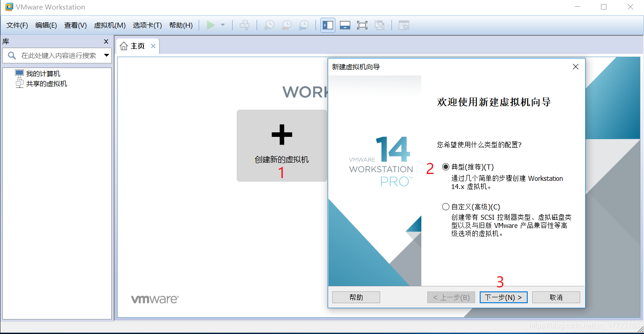
Task: Select the 典型(推荐)(T) radio button
Action: click(x=446, y=167)
